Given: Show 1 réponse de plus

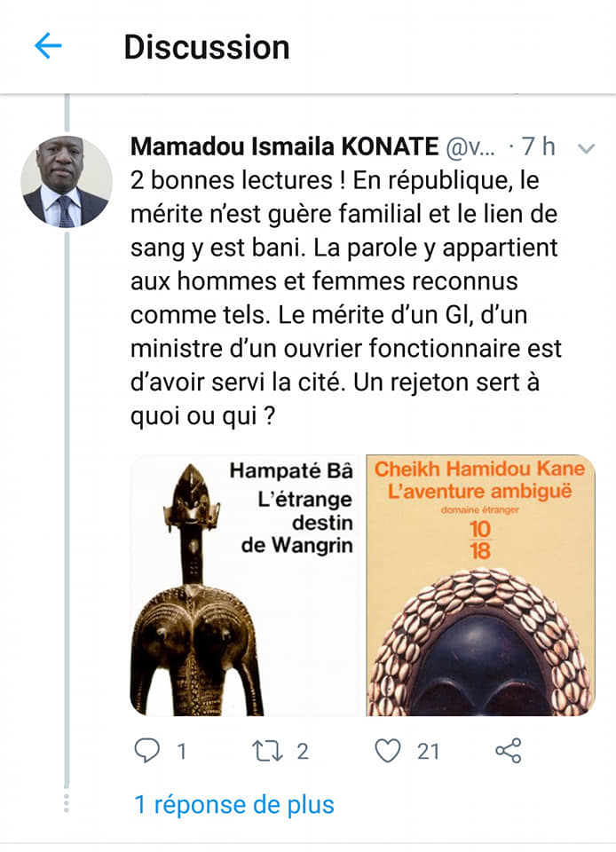Looking at the screenshot, I should coord(234,805).
